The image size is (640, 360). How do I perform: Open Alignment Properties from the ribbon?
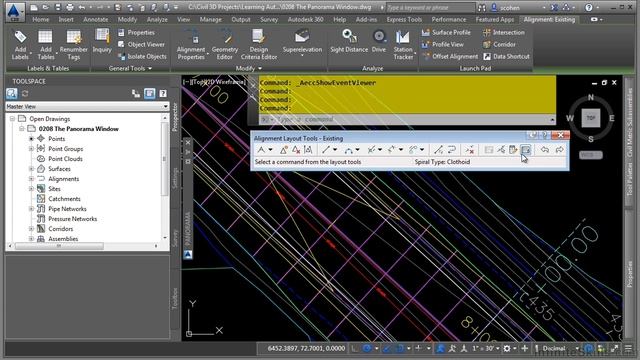tap(191, 45)
